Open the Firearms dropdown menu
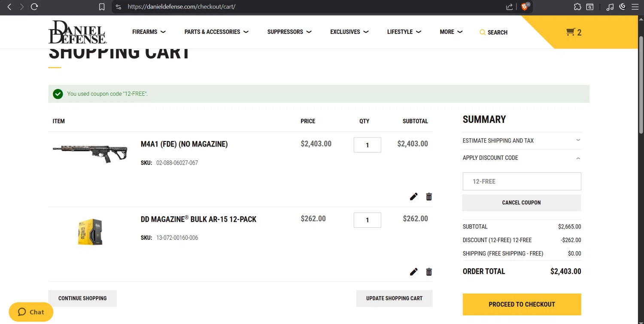 149,32
